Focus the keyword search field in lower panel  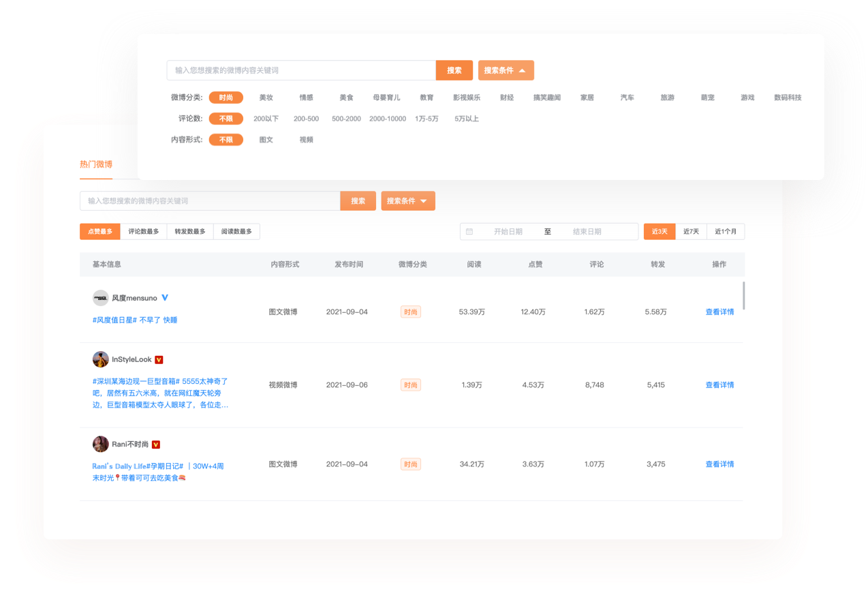[210, 201]
